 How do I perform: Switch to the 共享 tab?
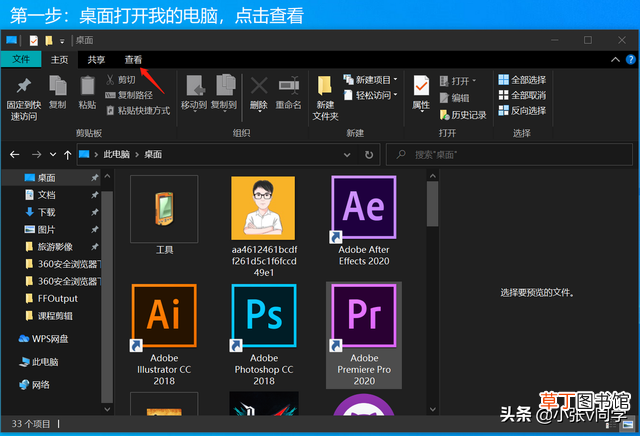tap(96, 60)
